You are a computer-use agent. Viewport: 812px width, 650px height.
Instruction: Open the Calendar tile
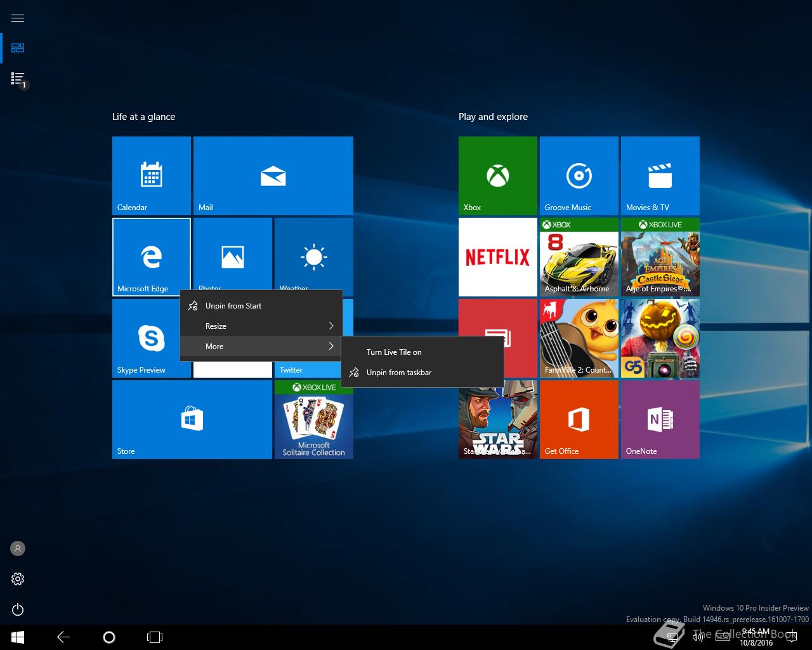pos(152,176)
